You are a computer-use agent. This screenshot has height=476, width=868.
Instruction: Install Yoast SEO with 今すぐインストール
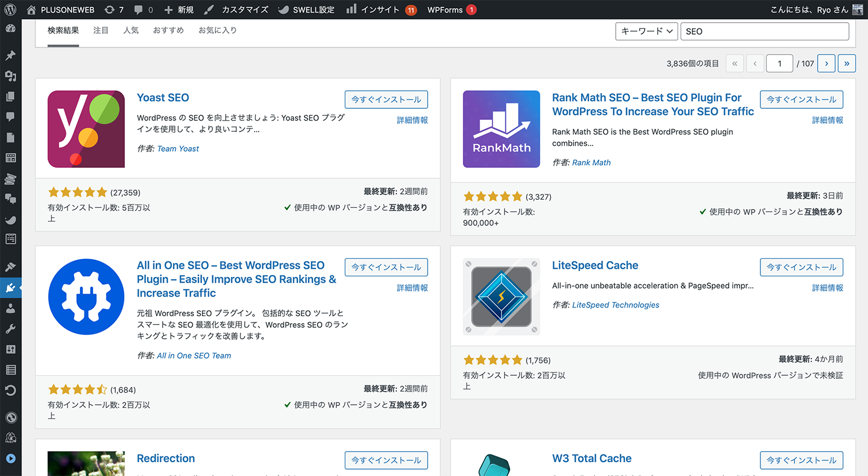point(386,99)
